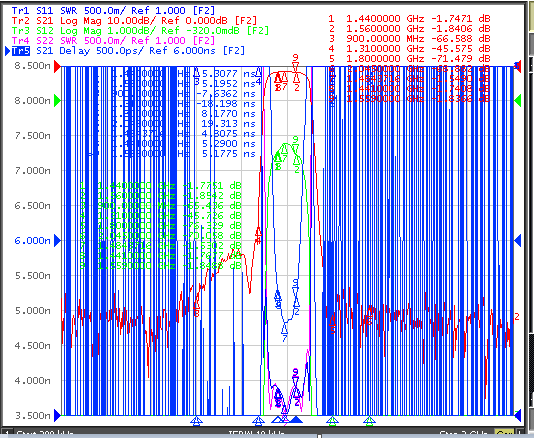Click the 7.000n y-axis scale label
The height and width of the screenshot is (438, 534).
click(32, 171)
